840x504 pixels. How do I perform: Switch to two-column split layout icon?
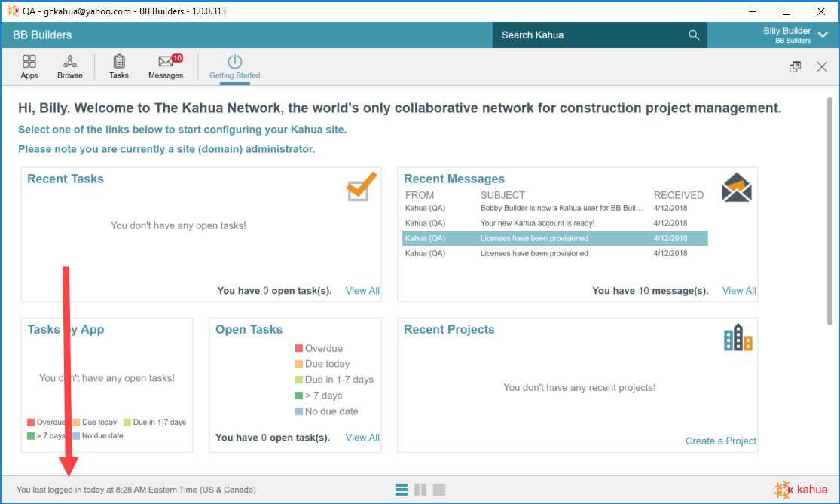420,490
